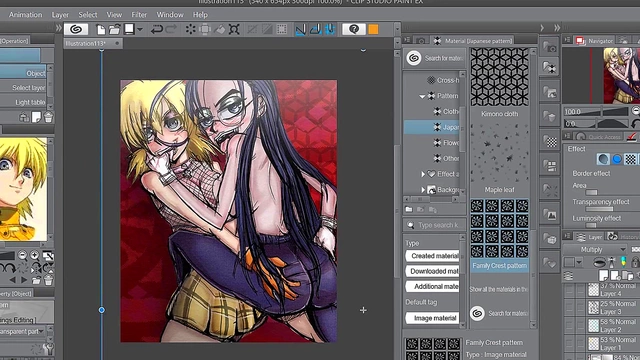Switch to the Layer panel tab

pos(590,237)
